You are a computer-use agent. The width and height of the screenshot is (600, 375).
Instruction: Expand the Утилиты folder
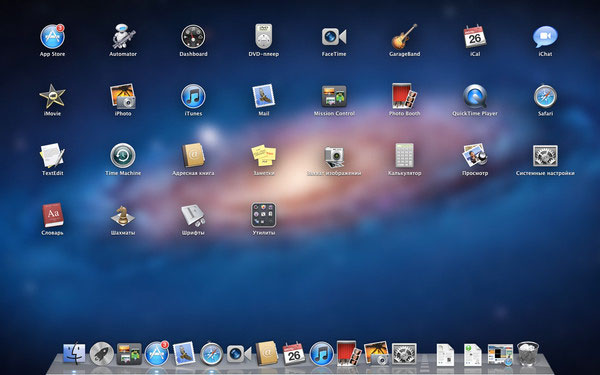(264, 216)
